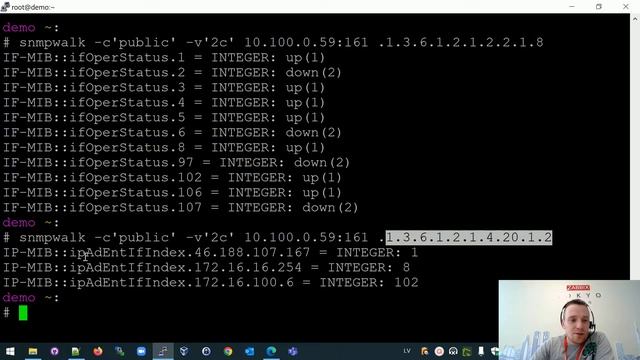640x360 pixels.
Task: Open File Explorer from the taskbar
Action: click(x=33, y=351)
